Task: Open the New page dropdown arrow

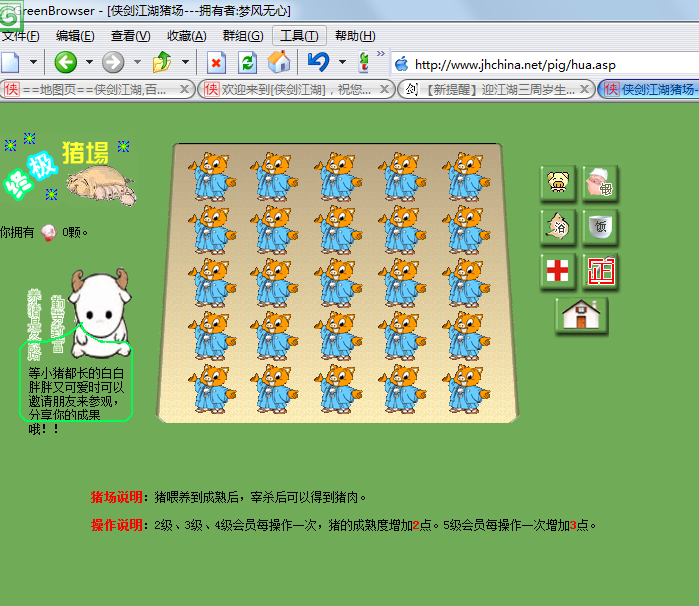Action: pos(33,62)
